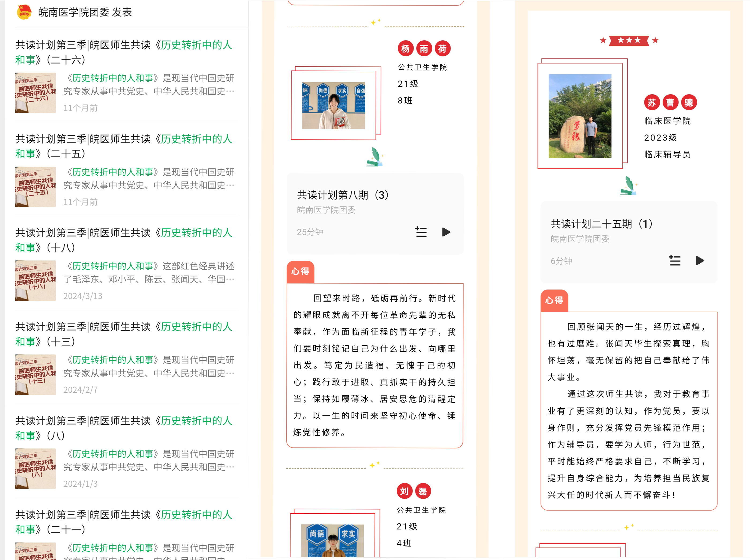Click the 临床医学院 label
This screenshot has width=750, height=560.
pos(667,121)
